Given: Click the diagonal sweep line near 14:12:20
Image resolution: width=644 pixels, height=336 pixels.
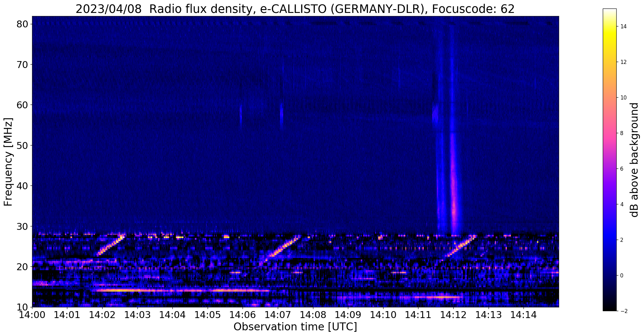Looking at the screenshot, I should pos(460,247).
